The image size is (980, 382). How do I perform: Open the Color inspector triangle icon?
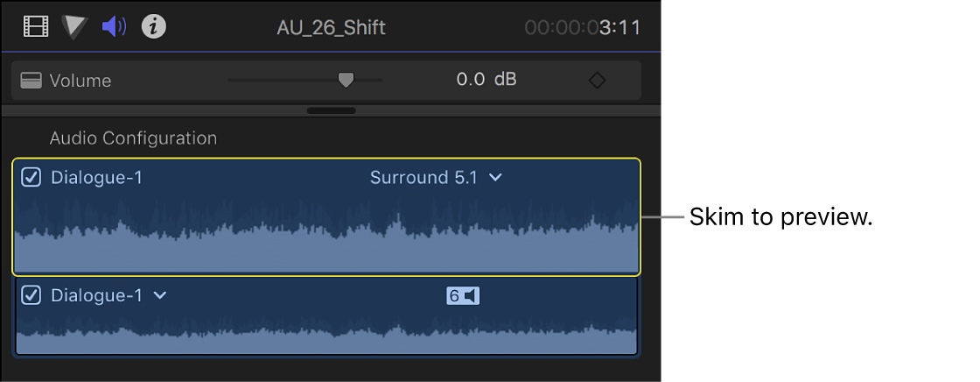click(75, 27)
